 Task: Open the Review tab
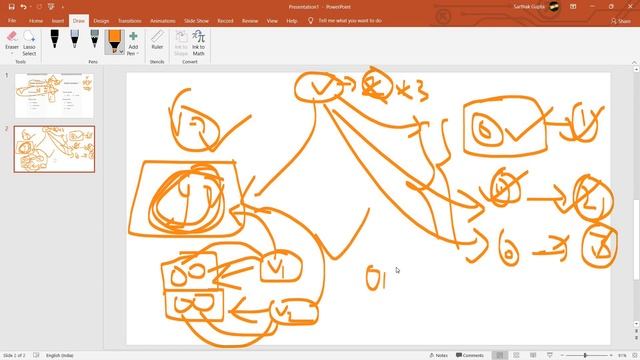coord(250,20)
